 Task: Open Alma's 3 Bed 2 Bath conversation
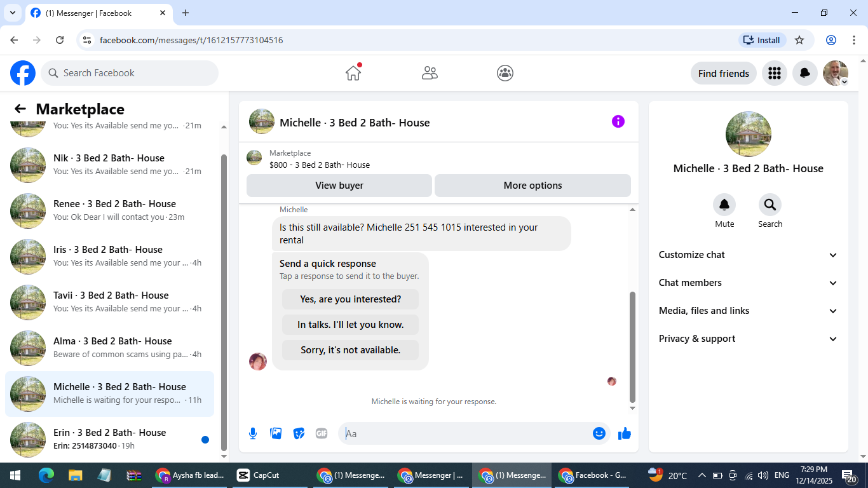click(109, 348)
